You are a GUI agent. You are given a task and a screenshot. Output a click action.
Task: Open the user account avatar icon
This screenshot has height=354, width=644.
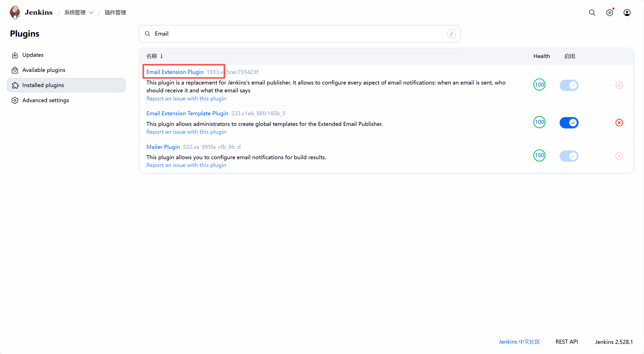tap(627, 13)
